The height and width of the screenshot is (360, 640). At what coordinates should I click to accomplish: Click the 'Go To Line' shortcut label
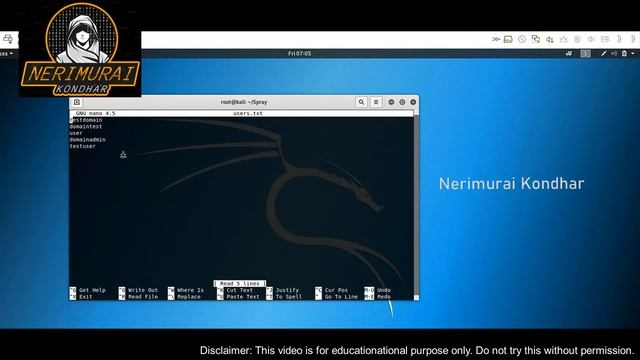pos(341,297)
